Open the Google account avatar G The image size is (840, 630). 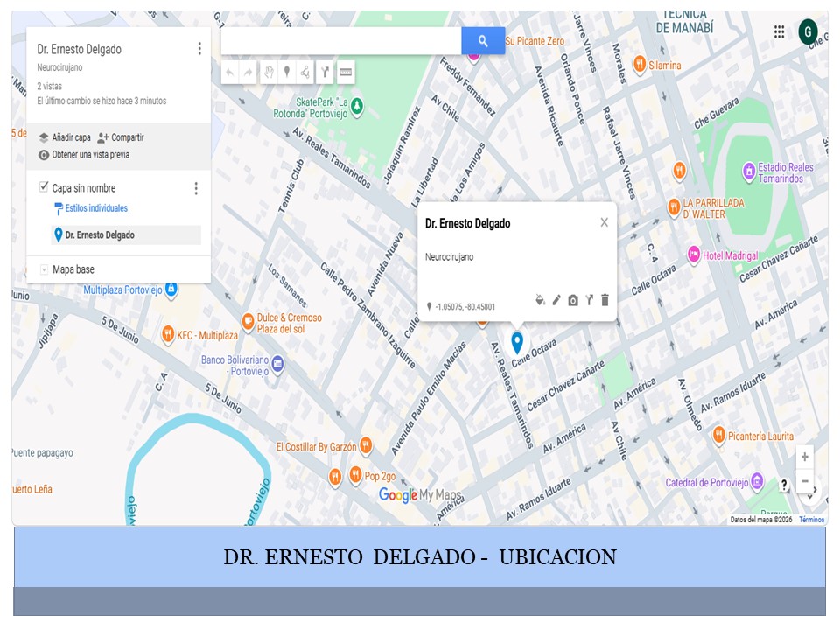click(x=808, y=31)
